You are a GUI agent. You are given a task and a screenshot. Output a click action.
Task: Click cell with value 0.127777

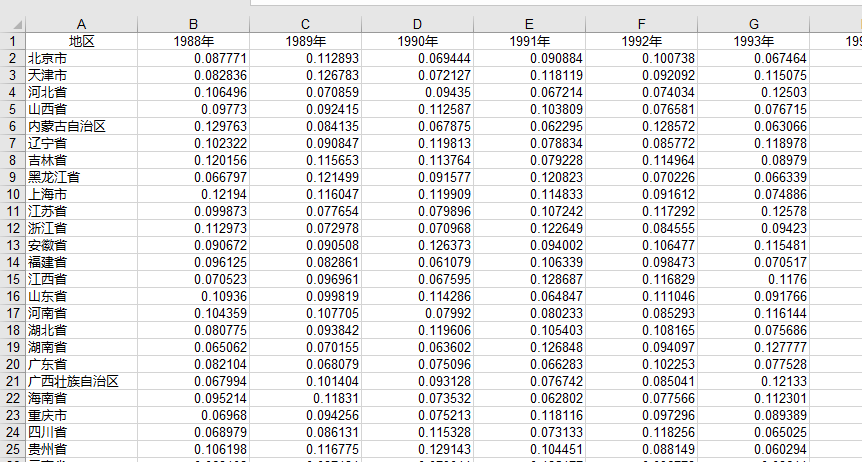pos(753,347)
